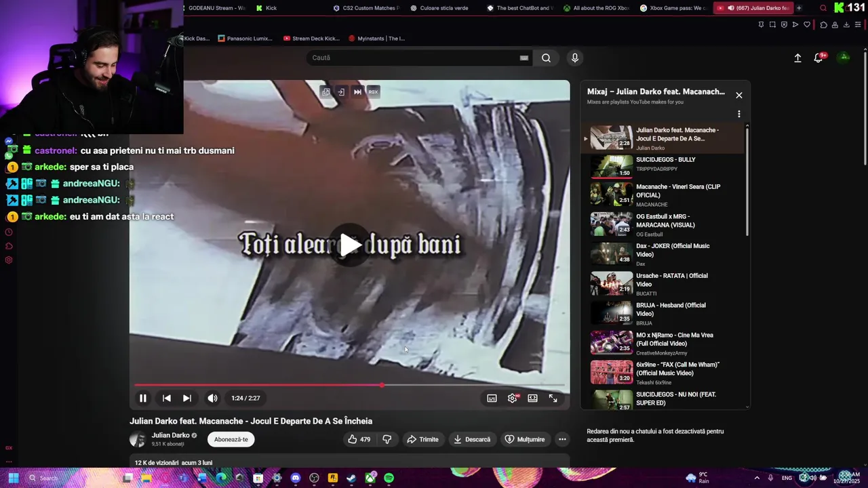Skip to next video in player controls
Viewport: 868px width, 488px height.
187,399
